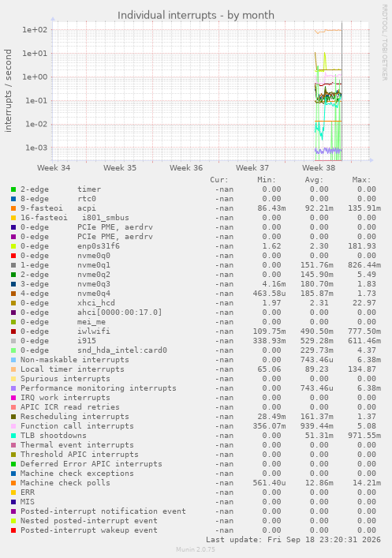Viewport: 392px width, 558px height.
Task: Click the Munin 2.0.75 version text
Action: [196, 549]
